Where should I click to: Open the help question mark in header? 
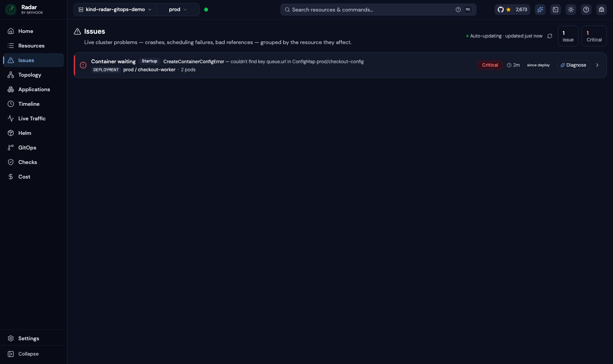click(x=586, y=10)
